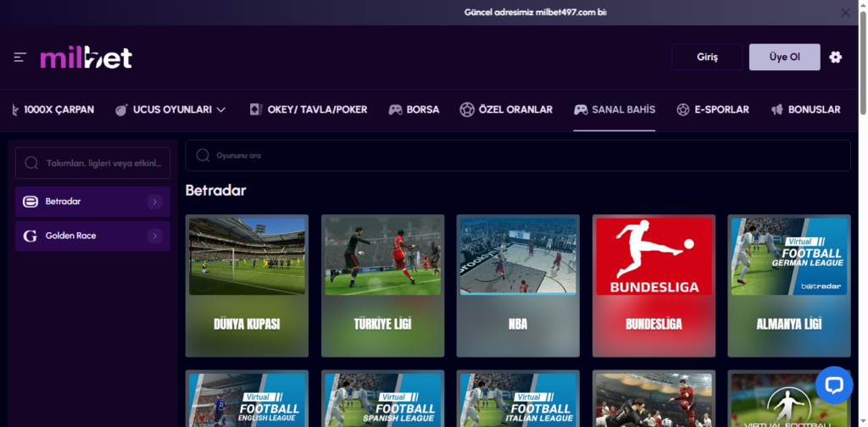Open settings gear icon

tap(836, 57)
